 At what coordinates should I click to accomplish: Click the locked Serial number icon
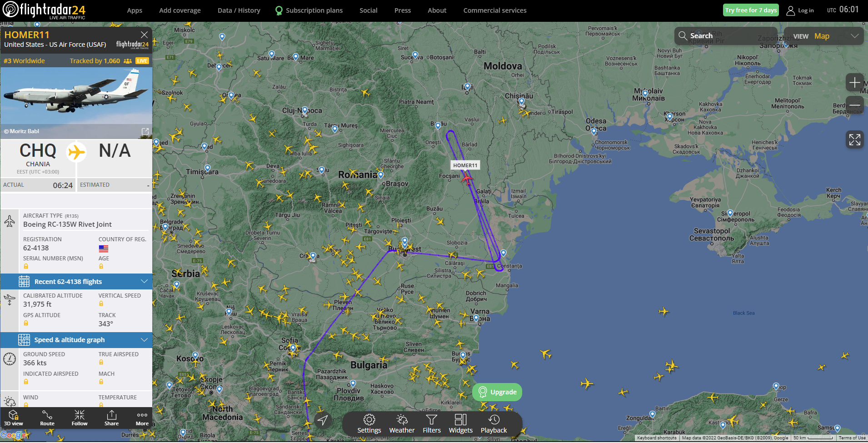pyautogui.click(x=26, y=267)
